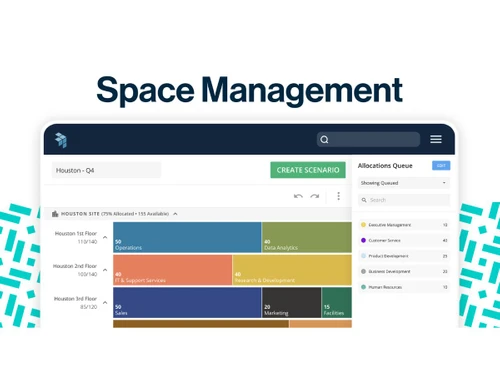Open the three-dot more options menu
500x375 pixels.
pos(338,196)
